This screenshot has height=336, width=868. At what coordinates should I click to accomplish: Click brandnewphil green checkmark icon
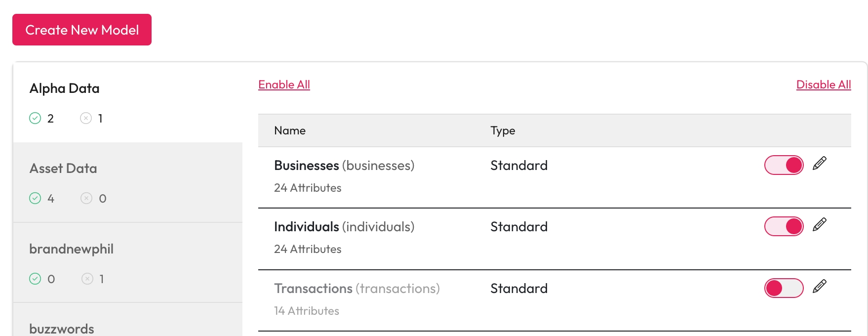coord(35,279)
